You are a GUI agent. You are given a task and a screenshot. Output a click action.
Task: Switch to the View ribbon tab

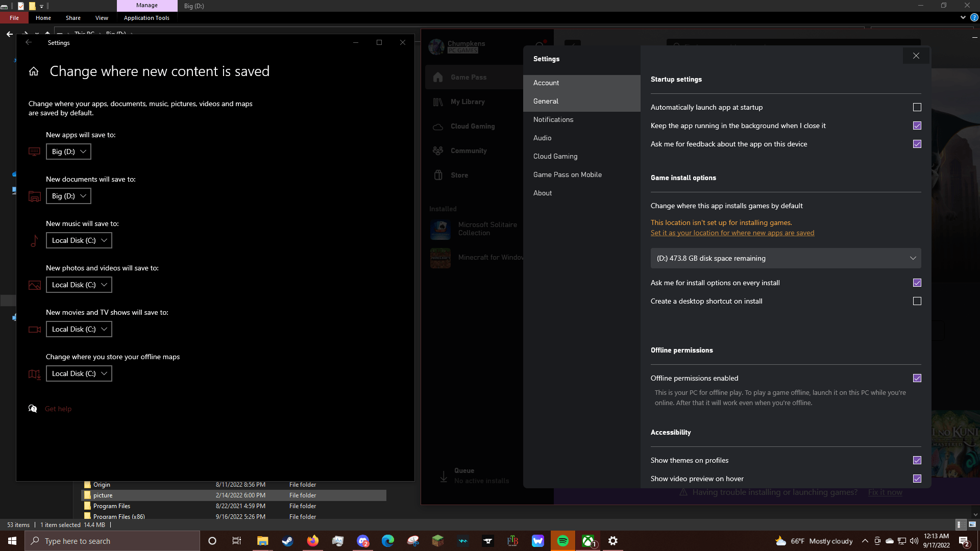coord(101,17)
